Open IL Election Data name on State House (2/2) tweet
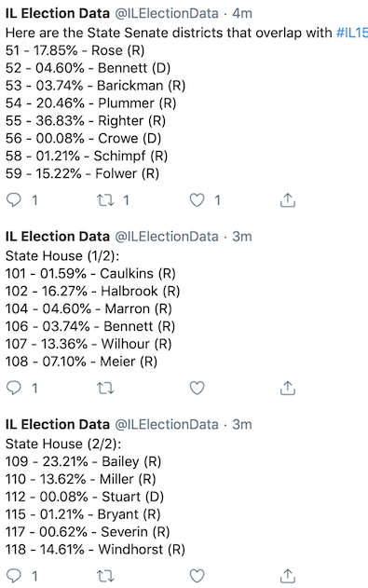This screenshot has height=588, width=368. point(58,425)
